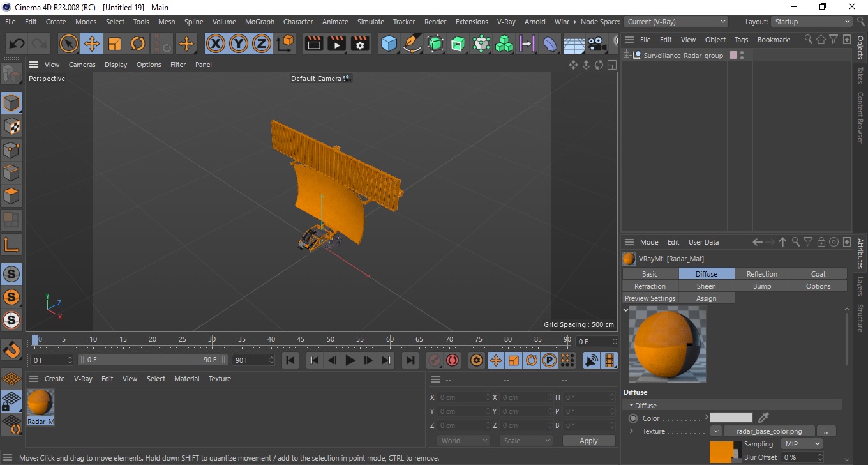The width and height of the screenshot is (868, 465).
Task: Open the Simulate menu
Action: (x=371, y=22)
